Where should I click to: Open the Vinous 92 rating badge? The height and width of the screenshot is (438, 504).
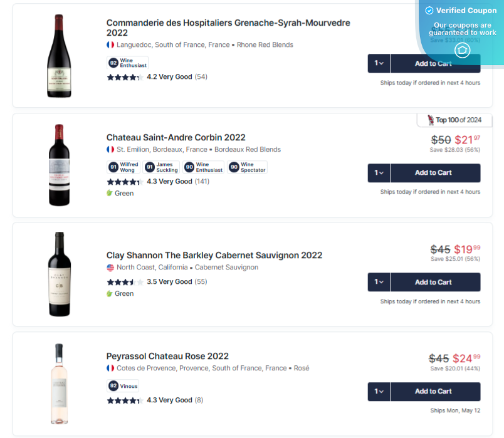(123, 385)
